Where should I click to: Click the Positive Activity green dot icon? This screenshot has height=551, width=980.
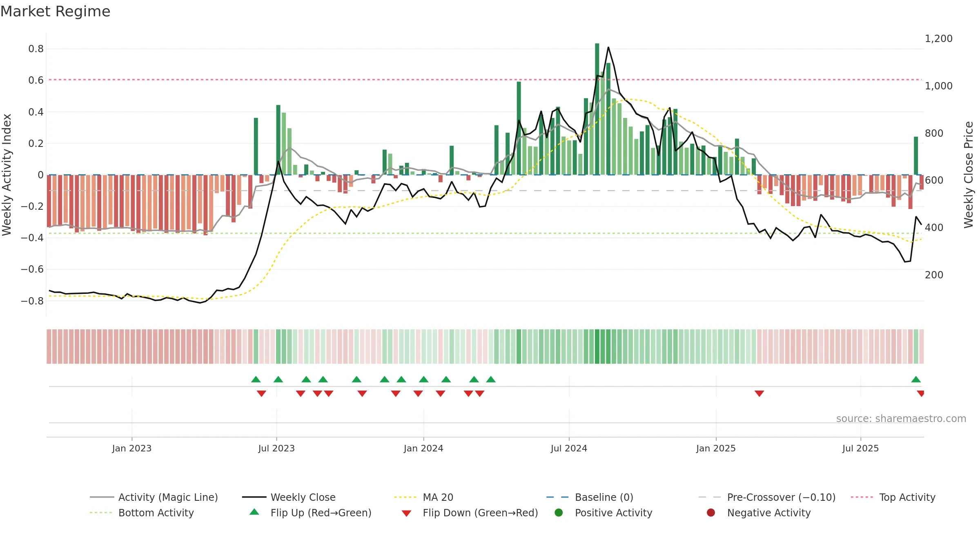pos(559,513)
